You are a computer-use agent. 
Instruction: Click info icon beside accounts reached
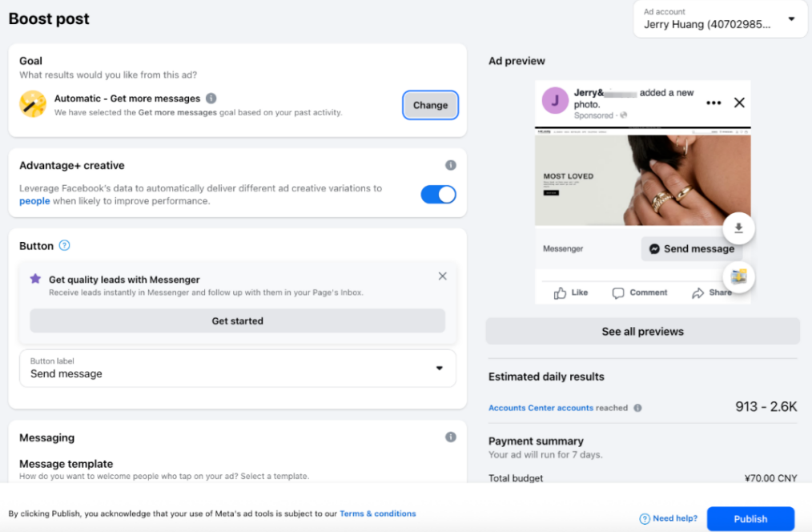(637, 408)
